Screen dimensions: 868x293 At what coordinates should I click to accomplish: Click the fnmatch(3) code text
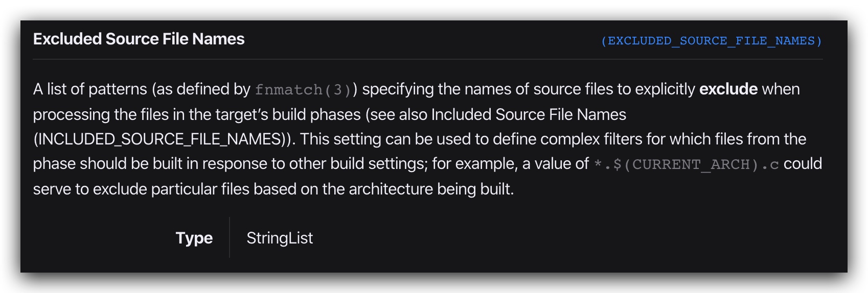[303, 90]
